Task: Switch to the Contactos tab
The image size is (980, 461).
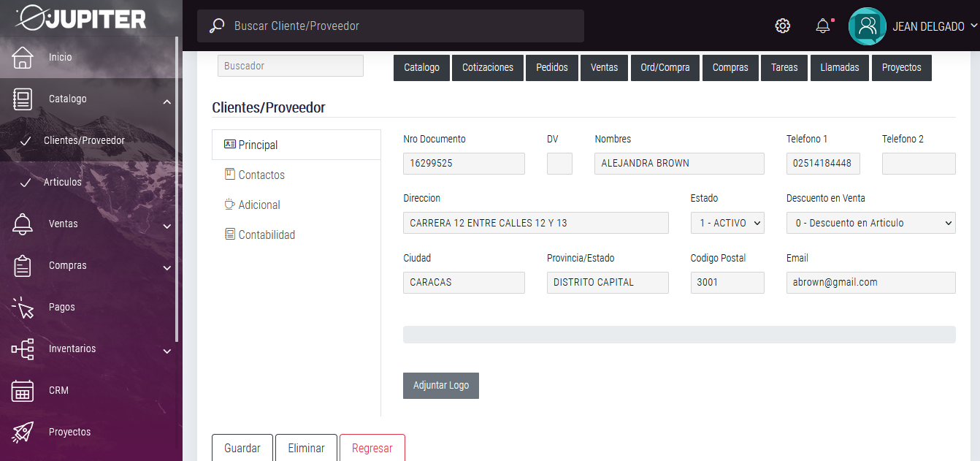Action: 296,175
